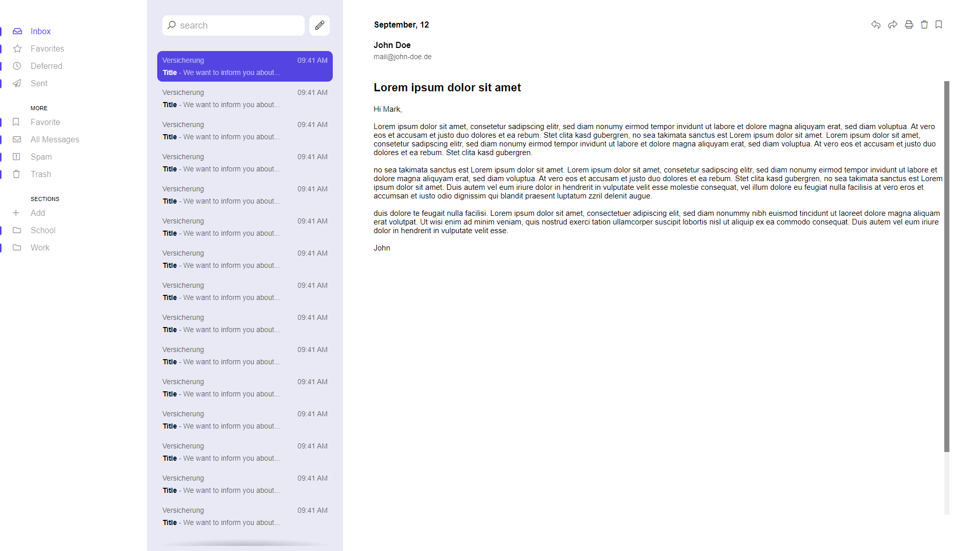Click into the search field
The image size is (980, 551).
[x=233, y=26]
